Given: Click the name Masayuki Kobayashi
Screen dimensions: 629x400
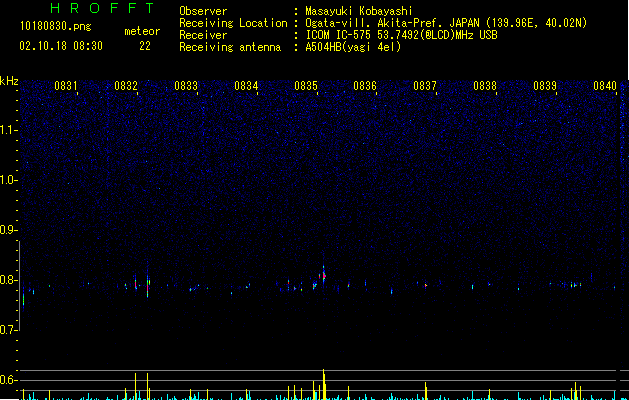Looking at the screenshot, I should coord(359,11).
